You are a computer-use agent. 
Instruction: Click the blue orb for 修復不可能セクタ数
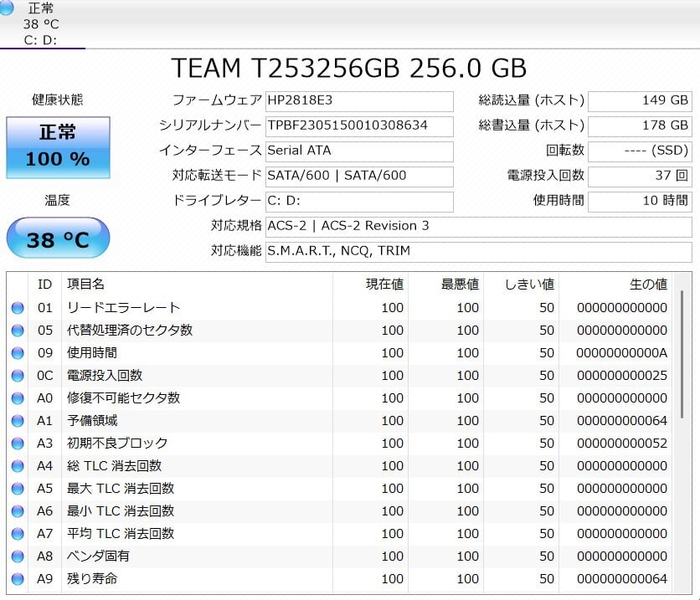coord(18,398)
